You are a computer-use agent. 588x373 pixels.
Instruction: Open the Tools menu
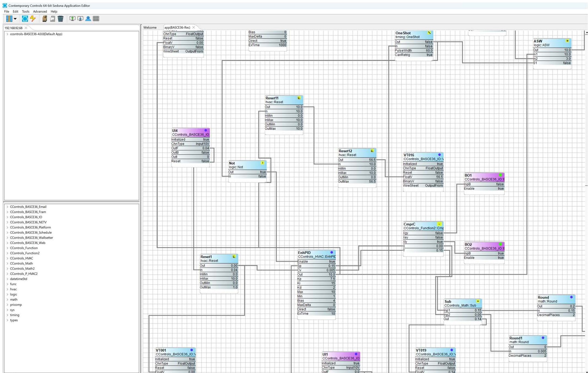click(x=26, y=12)
